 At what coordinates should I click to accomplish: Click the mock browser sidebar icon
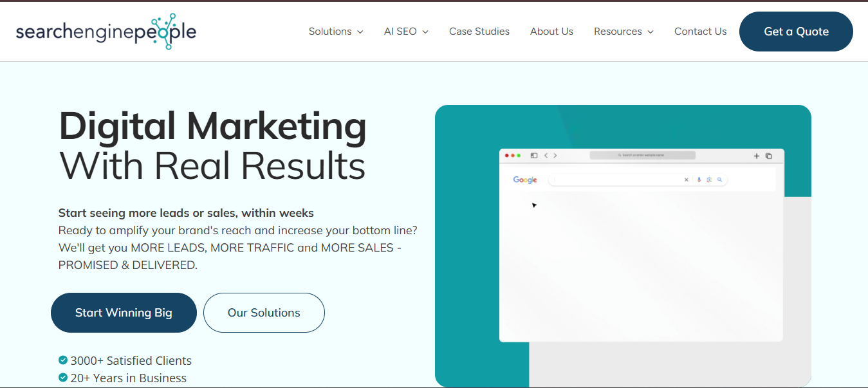tap(534, 156)
